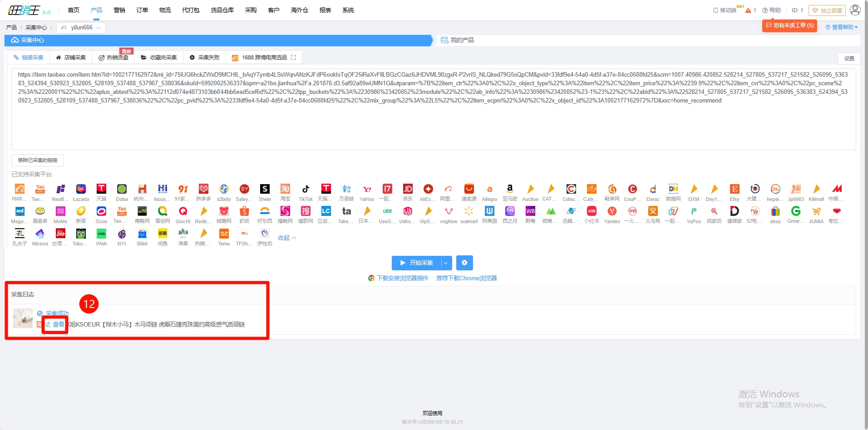Click the 移除已采集的链接 button
This screenshot has height=430, width=868.
38,160
